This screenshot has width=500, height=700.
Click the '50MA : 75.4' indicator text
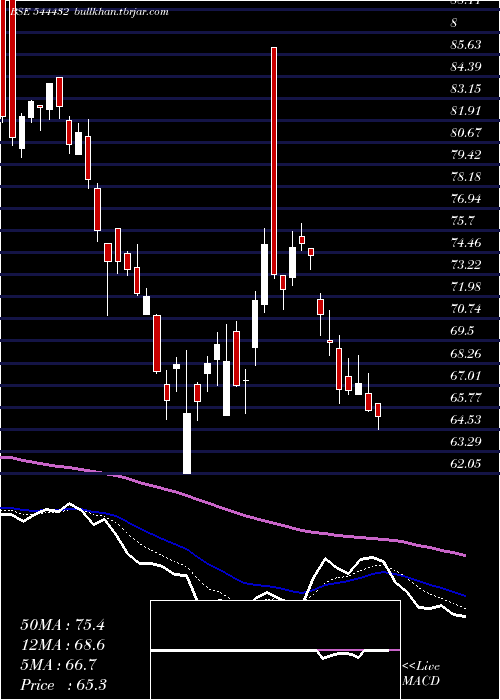pyautogui.click(x=62, y=625)
